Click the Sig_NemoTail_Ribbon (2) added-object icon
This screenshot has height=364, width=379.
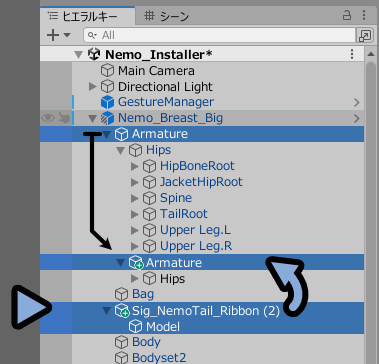(122, 311)
